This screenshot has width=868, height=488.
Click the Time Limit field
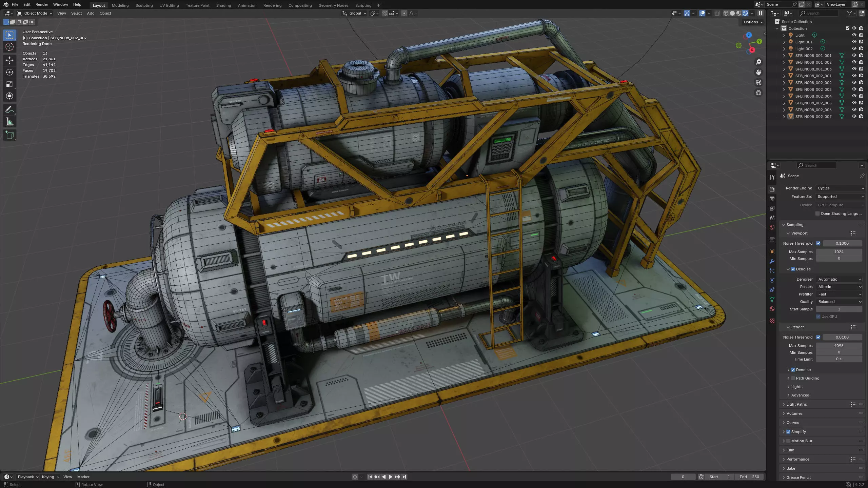[839, 359]
